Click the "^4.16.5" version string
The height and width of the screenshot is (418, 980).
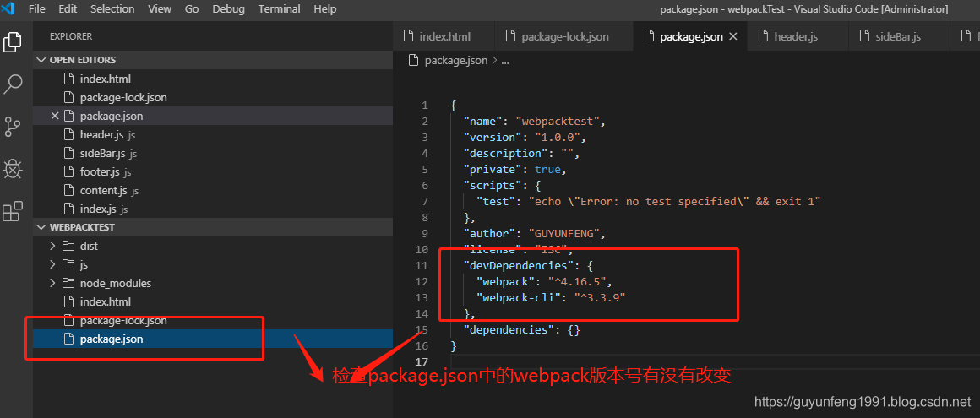click(576, 282)
